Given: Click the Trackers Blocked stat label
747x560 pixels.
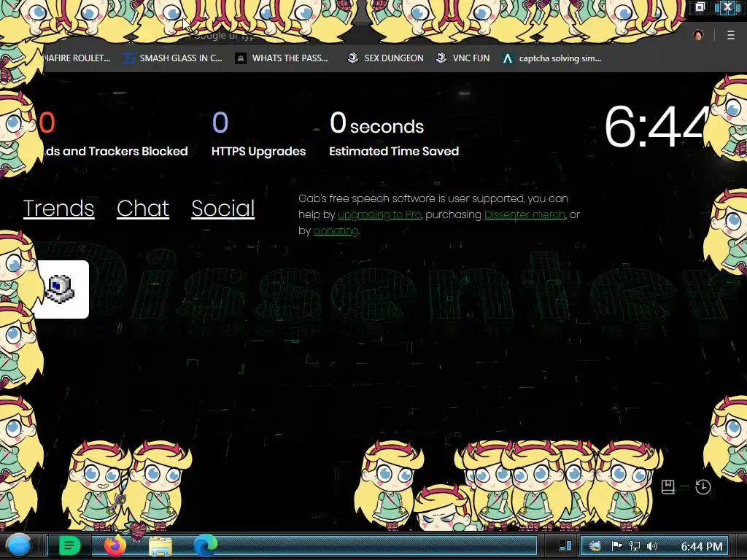Looking at the screenshot, I should [x=116, y=152].
